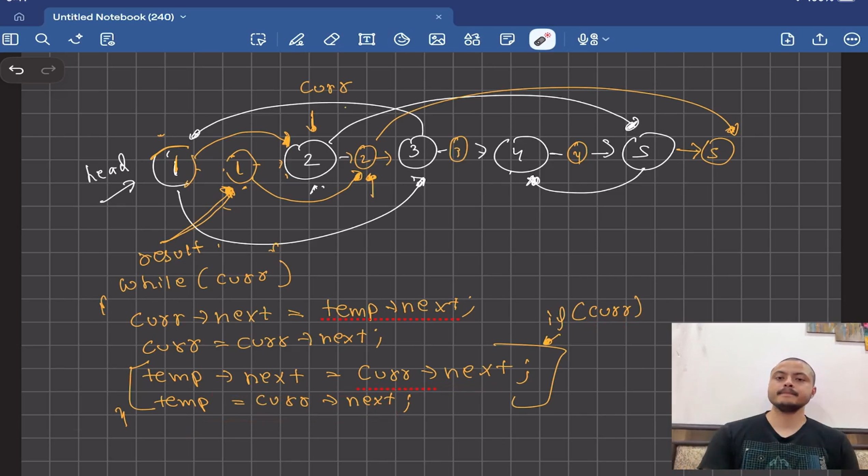Select the pen tool

pyautogui.click(x=296, y=39)
